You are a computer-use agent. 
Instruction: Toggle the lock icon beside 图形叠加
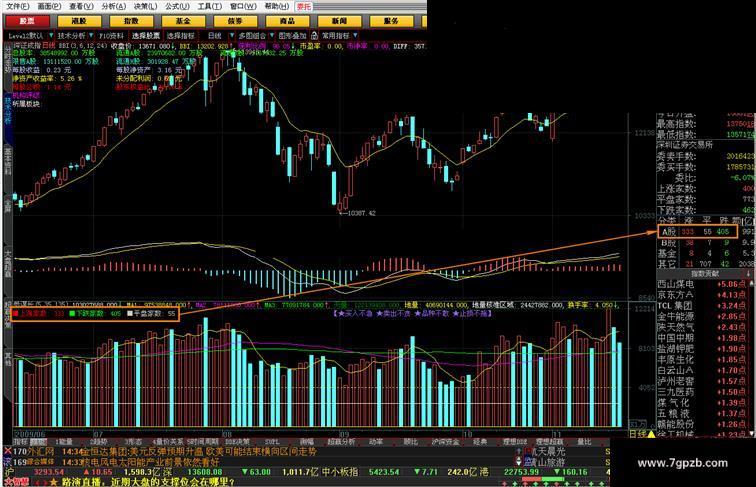[x=314, y=36]
